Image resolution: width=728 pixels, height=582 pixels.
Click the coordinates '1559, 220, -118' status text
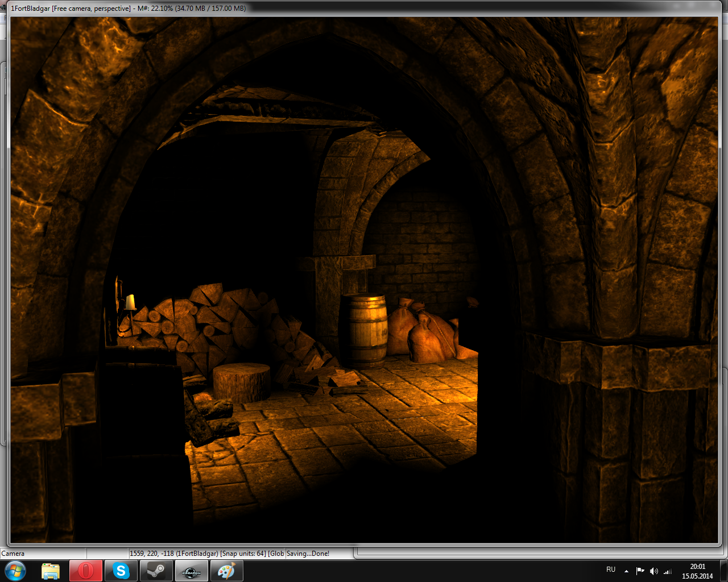[152, 554]
